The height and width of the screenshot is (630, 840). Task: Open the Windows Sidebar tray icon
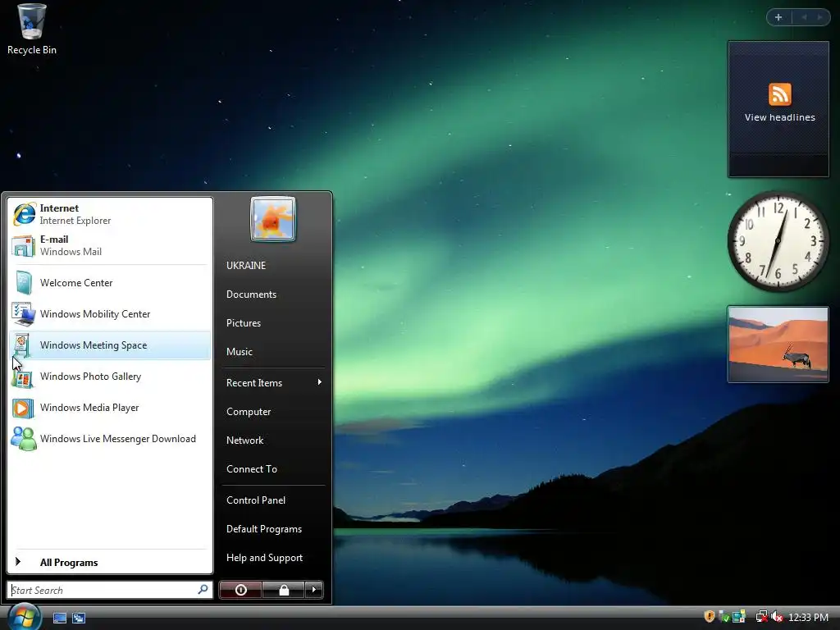coord(739,617)
